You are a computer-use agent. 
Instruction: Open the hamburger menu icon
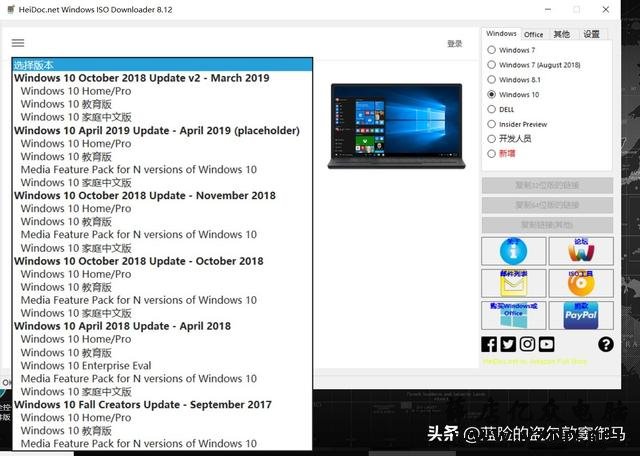[18, 43]
